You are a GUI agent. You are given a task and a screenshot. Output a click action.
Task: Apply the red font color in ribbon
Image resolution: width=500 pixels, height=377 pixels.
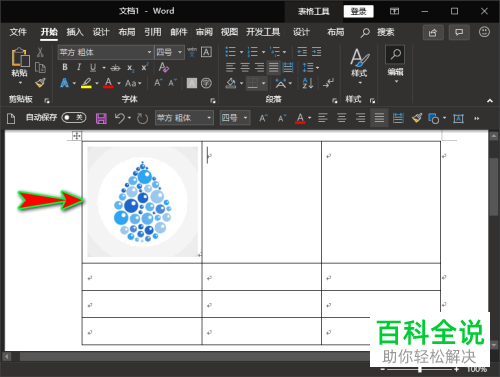pyautogui.click(x=108, y=83)
